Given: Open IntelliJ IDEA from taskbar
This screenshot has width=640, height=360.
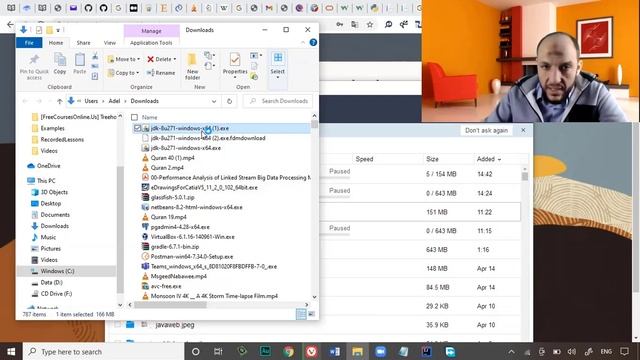Looking at the screenshot, I should (427, 351).
